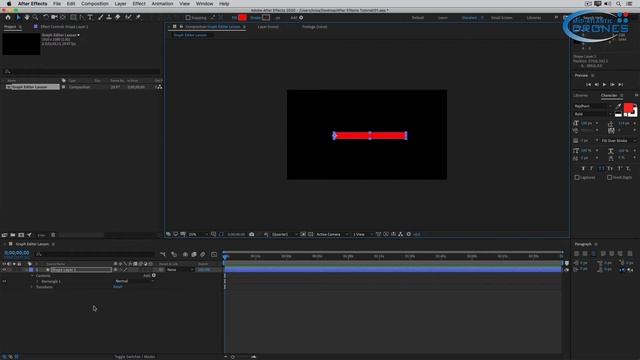The width and height of the screenshot is (640, 360).
Task: Open the Active Camera dropdown
Action: click(x=332, y=234)
